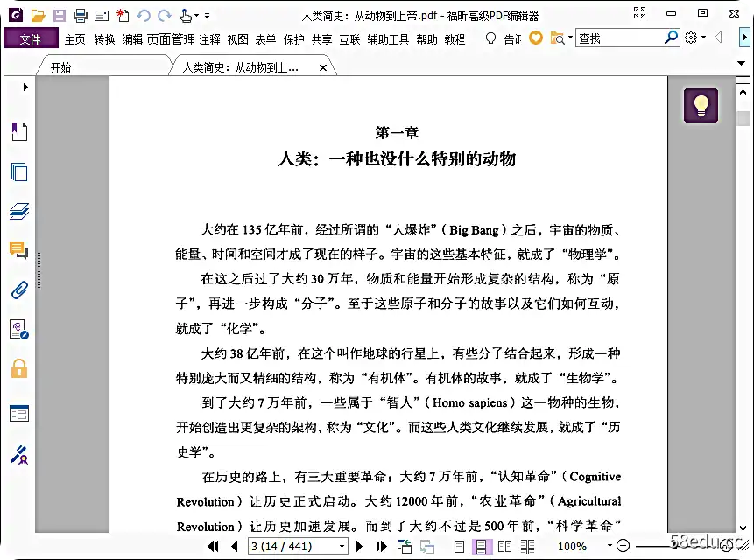Open the 视图 ribbon tab

[237, 39]
